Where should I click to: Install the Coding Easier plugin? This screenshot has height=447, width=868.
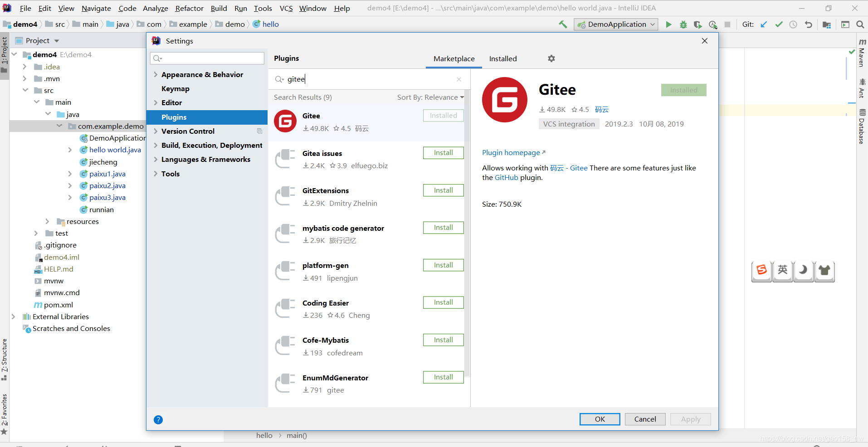pos(444,302)
